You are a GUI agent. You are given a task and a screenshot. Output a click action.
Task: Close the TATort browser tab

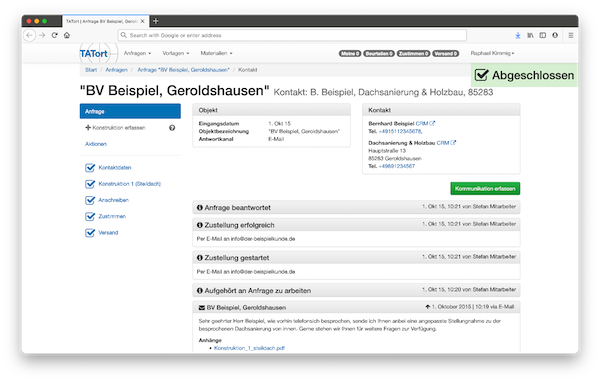click(x=142, y=21)
